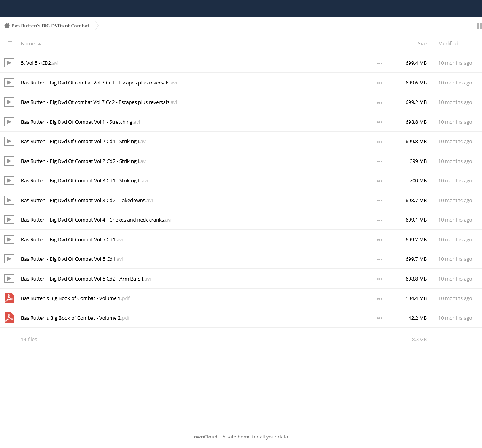The image size is (482, 448).
Task: Open Big Dvd Of Combat Vol 5 Cd1 file
Action: click(72, 239)
